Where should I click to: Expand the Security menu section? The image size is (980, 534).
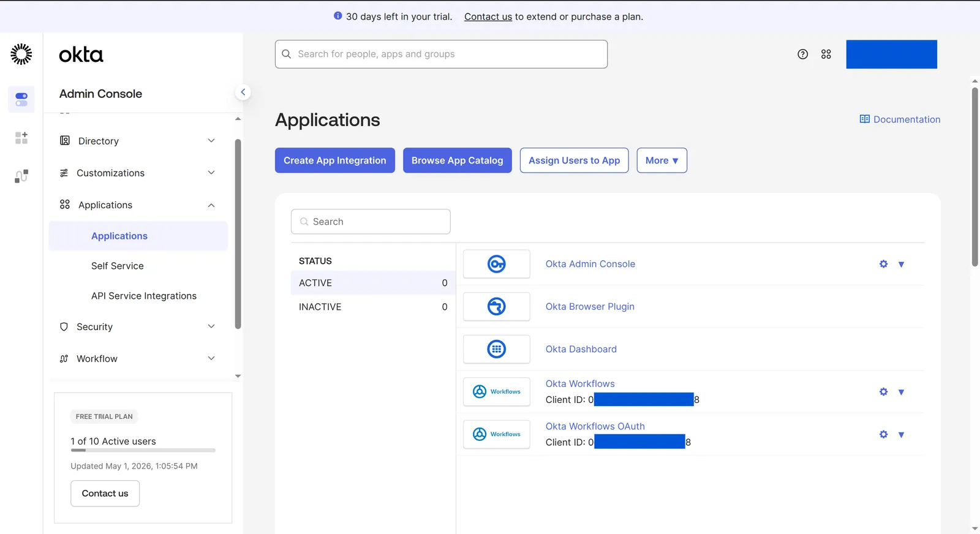[138, 327]
